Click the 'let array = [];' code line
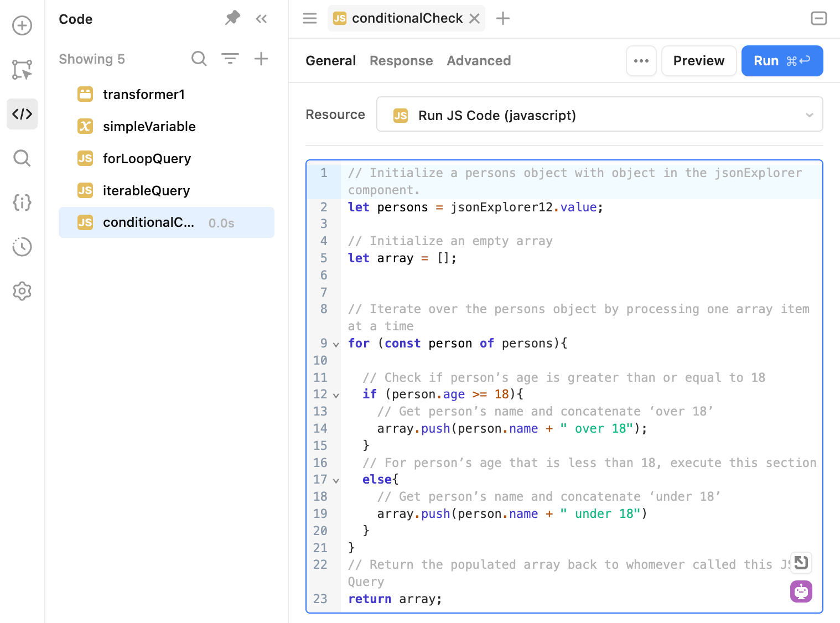This screenshot has width=840, height=623. [402, 258]
